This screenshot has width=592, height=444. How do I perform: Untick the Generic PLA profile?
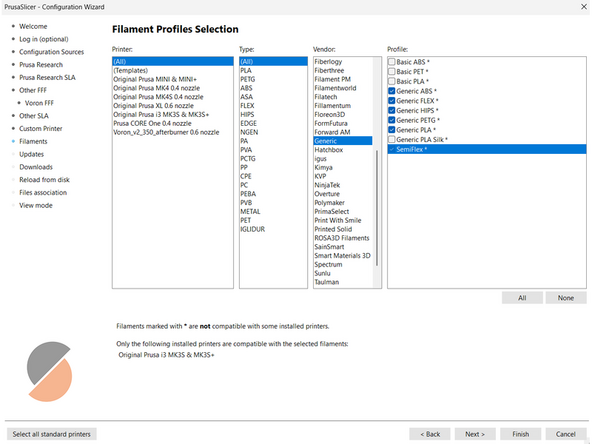click(392, 130)
